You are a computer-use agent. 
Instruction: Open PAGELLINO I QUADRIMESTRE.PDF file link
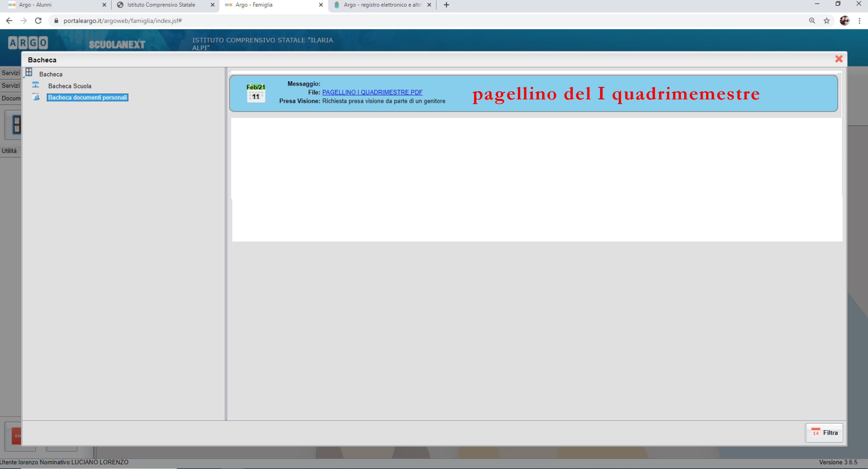click(372, 92)
